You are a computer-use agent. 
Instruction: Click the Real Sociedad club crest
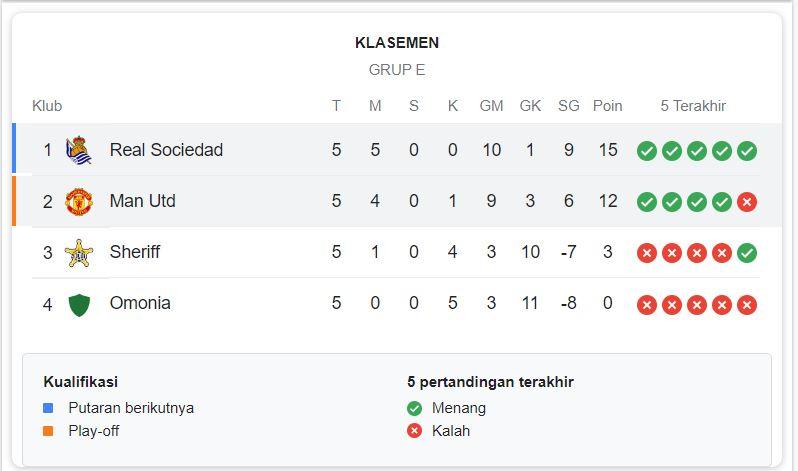[79, 150]
